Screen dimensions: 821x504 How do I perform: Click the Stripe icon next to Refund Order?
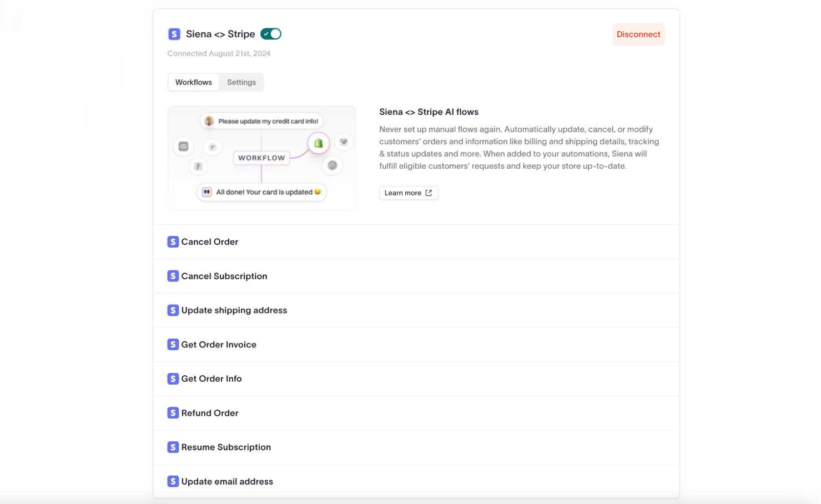173,413
